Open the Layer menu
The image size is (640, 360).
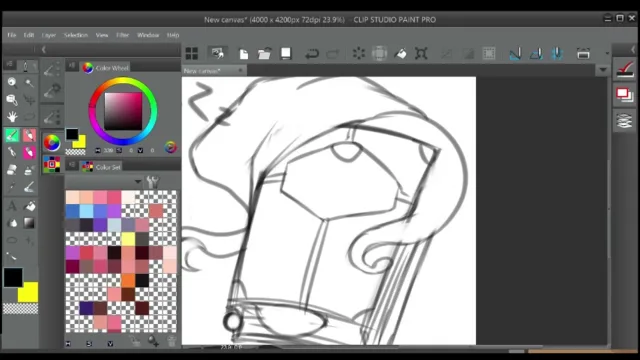click(49, 35)
